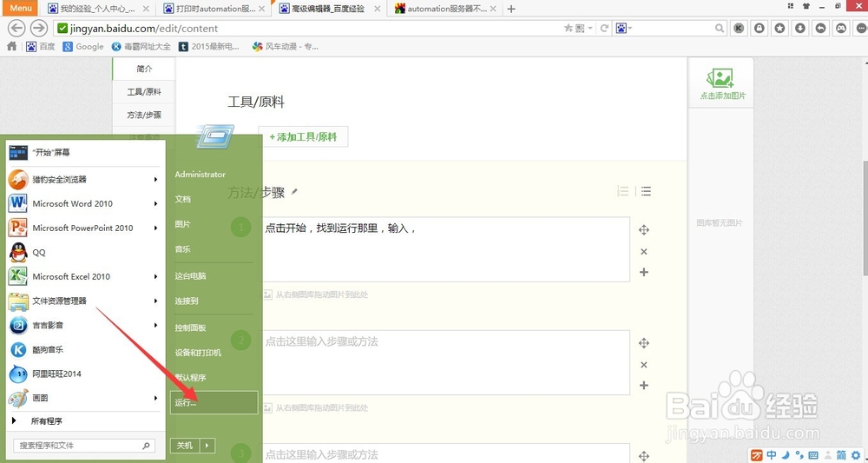Switch to the 我的经验_个人中心 tab

pyautogui.click(x=97, y=9)
